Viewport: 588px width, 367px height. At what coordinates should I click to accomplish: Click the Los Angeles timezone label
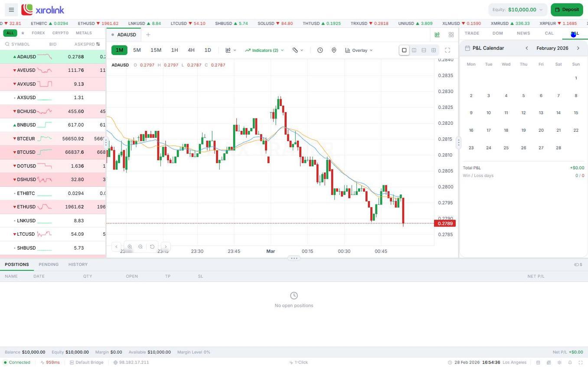514,363
